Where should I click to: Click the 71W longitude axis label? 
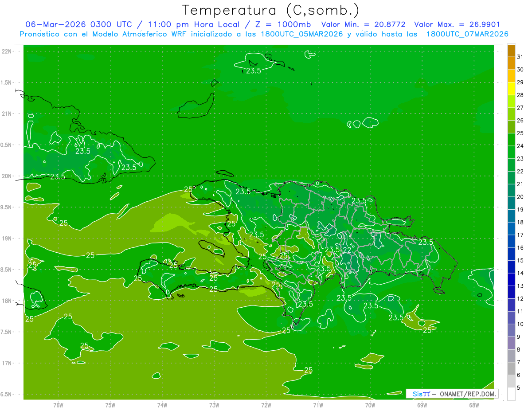click(x=318, y=405)
